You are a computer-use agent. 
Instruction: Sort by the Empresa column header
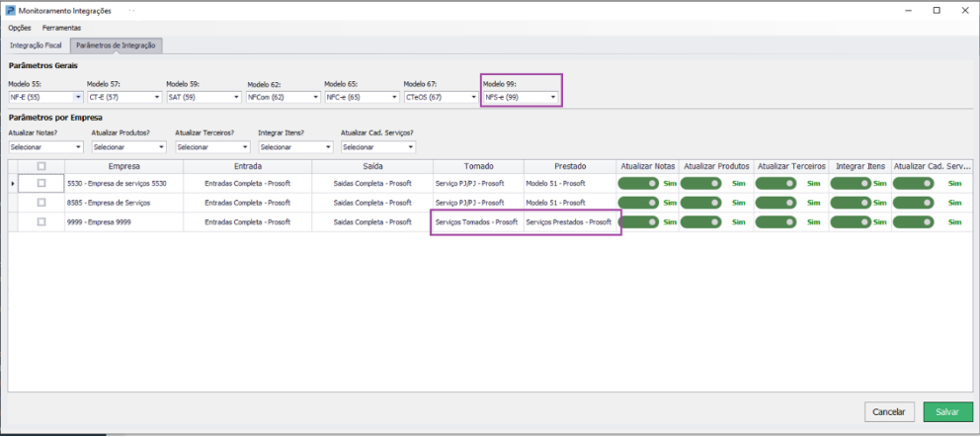coord(123,166)
